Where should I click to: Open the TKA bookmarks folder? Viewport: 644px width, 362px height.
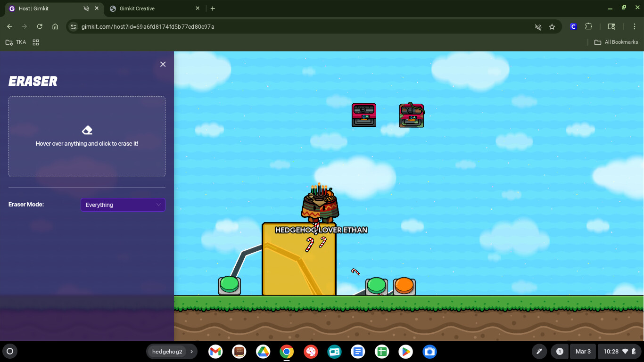point(16,42)
